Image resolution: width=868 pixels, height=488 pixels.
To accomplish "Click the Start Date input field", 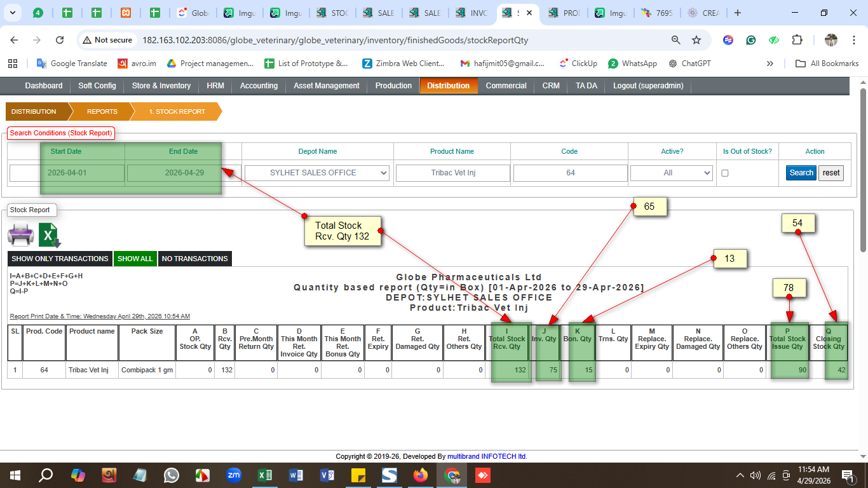I will point(67,173).
